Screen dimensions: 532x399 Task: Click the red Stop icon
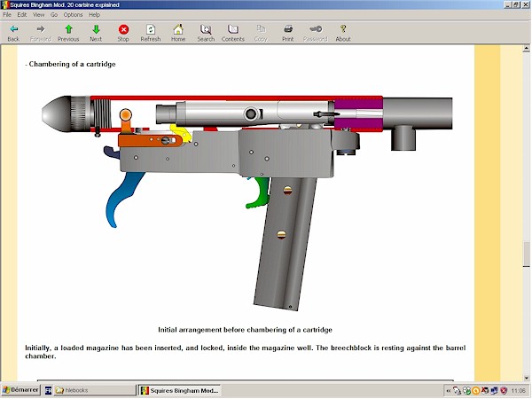(123, 29)
